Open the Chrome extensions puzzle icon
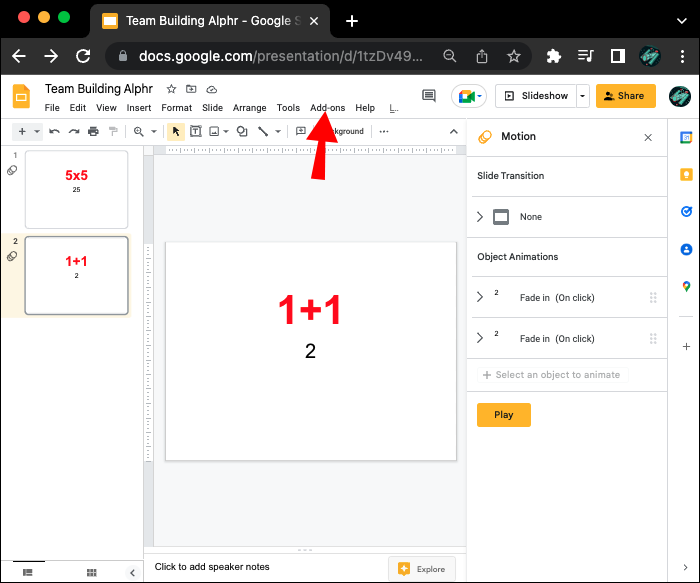This screenshot has width=700, height=583. pos(553,56)
